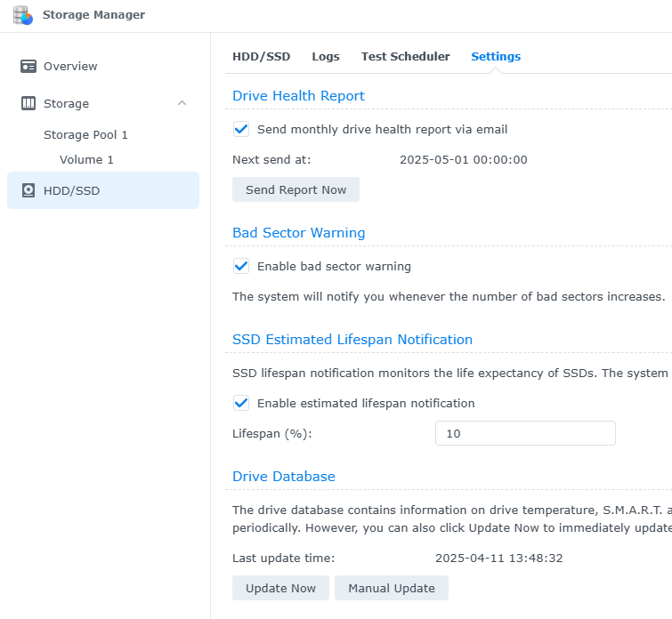The image size is (672, 619).
Task: Click the 'Next send at:' label
Action: pos(271,160)
